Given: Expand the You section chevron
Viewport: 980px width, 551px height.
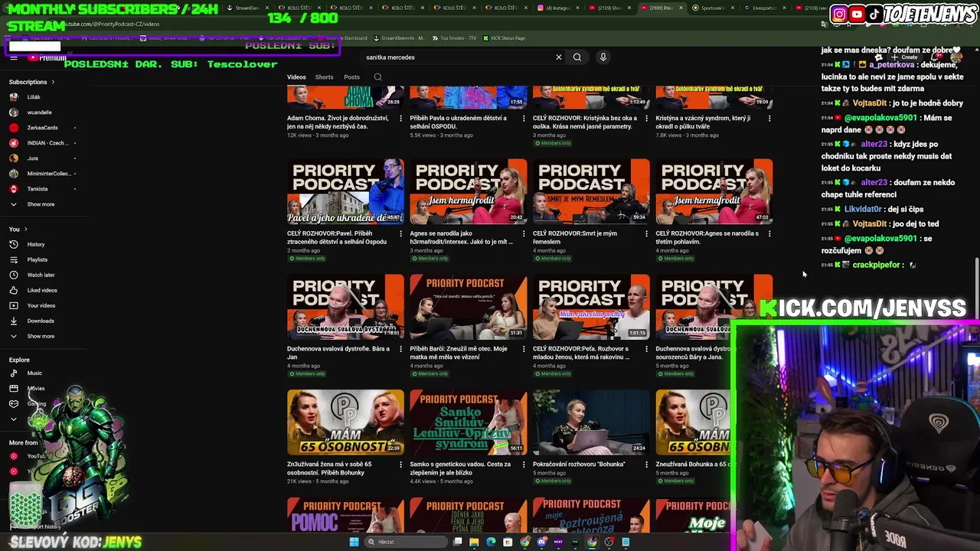Looking at the screenshot, I should tap(25, 230).
